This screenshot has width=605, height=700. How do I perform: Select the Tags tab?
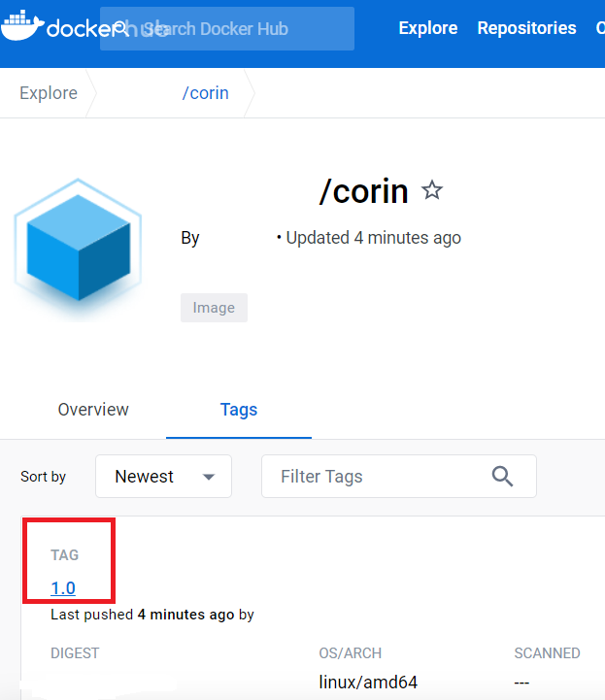[239, 410]
